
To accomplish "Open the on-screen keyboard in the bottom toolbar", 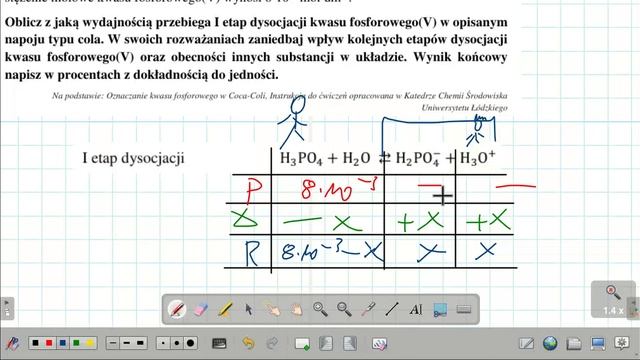I will point(219,343).
